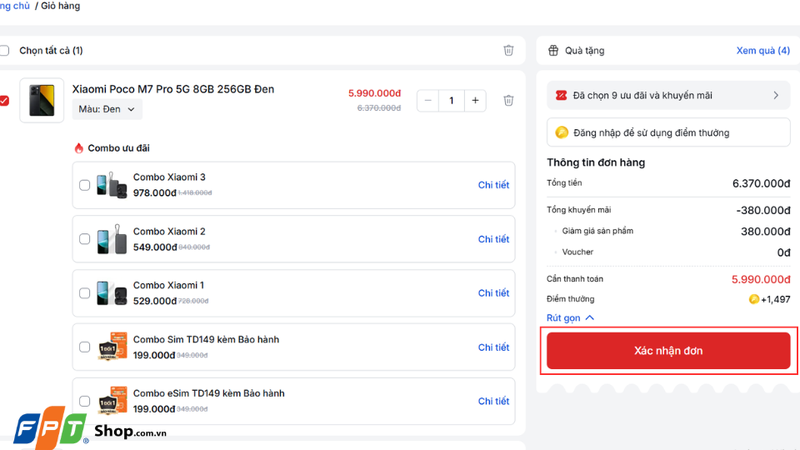Decrease quantity with the minus button
Viewport: 800px width, 450px height.
428,101
